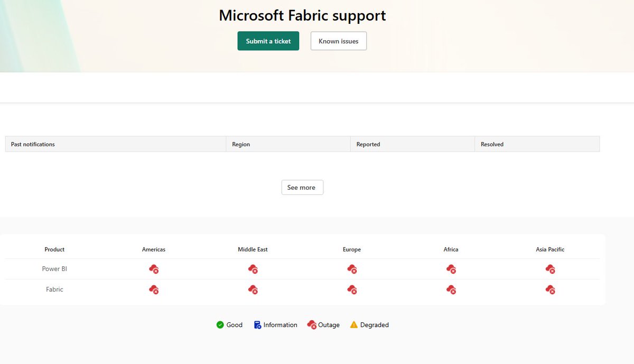Click the See more button

click(x=302, y=188)
